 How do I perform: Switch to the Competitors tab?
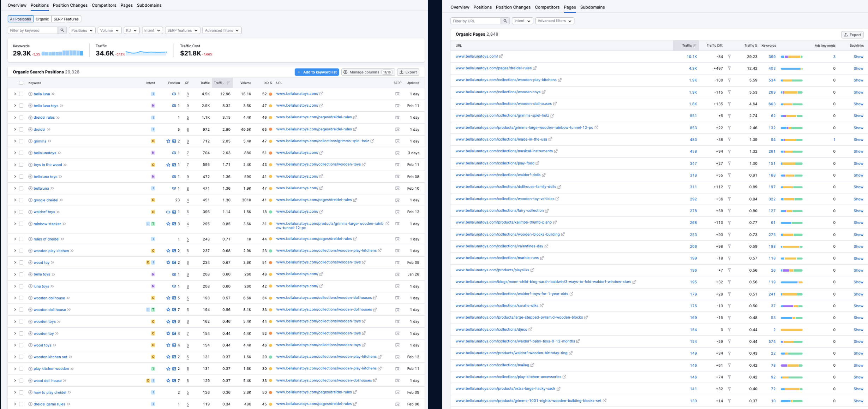[x=104, y=5]
